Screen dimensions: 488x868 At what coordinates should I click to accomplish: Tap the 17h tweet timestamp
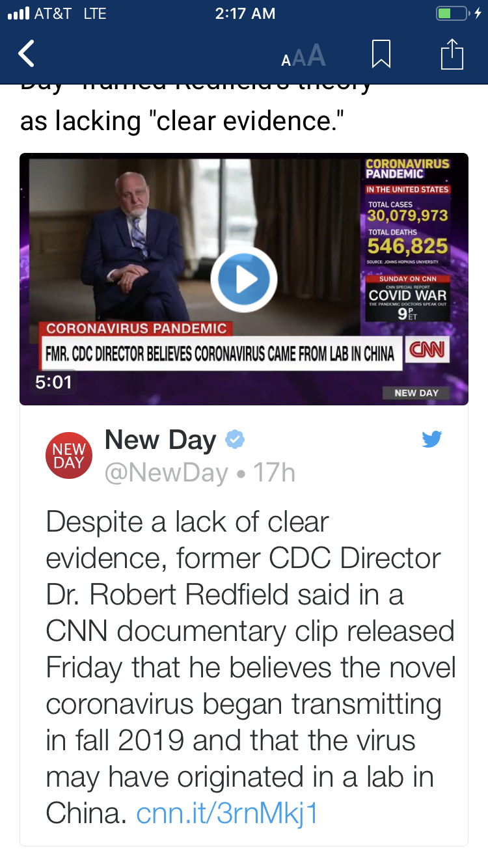(x=275, y=473)
